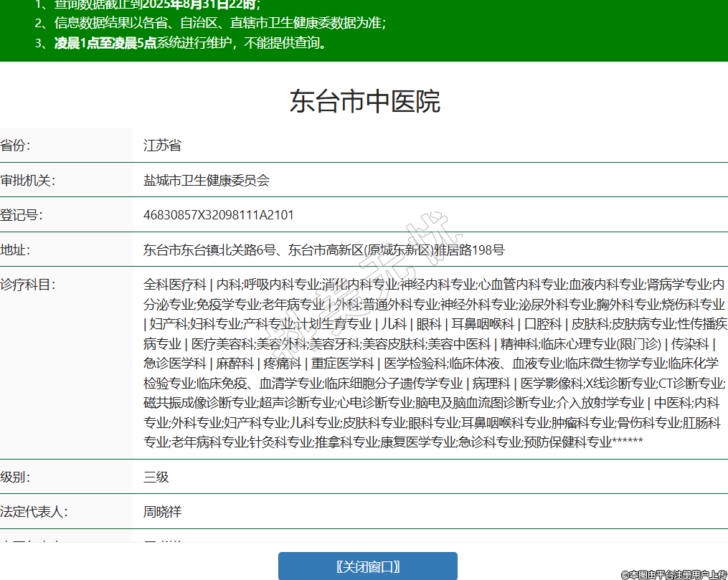This screenshot has width=728, height=580.
Task: Click the 本图由平台注册用户上传 watermark text
Action: click(x=673, y=574)
